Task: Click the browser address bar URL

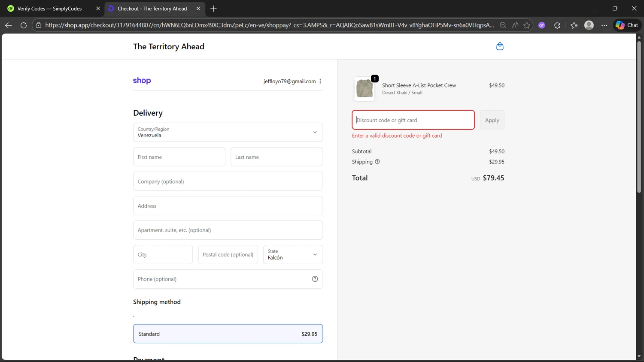Action: [269, 25]
